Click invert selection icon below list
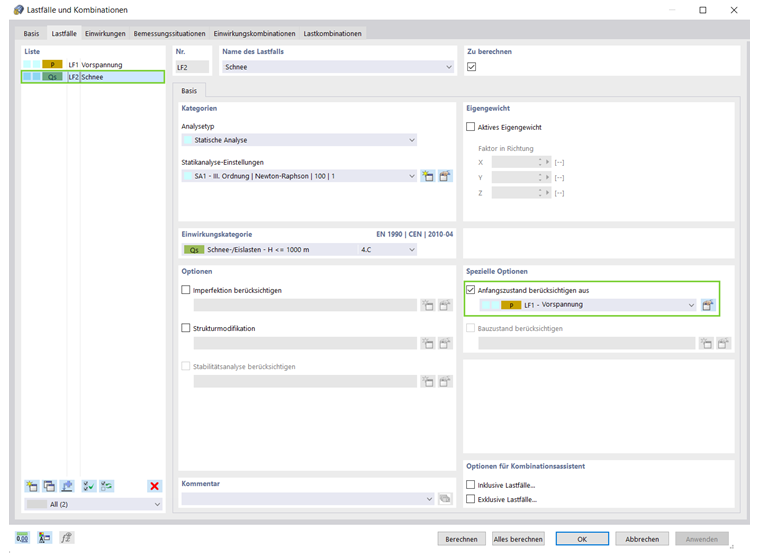This screenshot has width=760, height=556. pyautogui.click(x=107, y=486)
